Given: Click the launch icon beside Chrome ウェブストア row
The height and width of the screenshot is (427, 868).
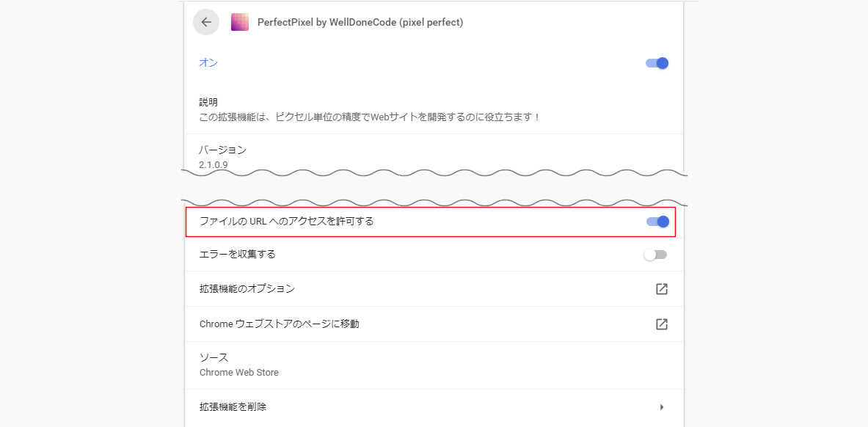Looking at the screenshot, I should 661,324.
